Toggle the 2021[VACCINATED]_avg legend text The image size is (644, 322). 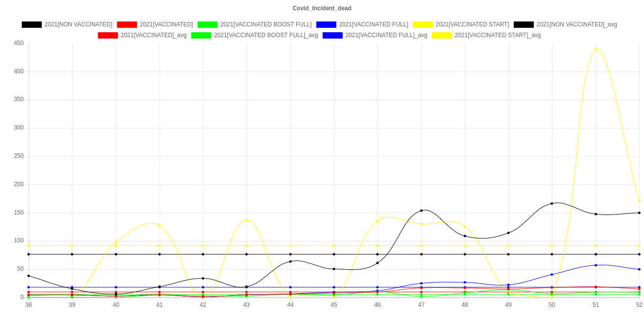[x=153, y=35]
